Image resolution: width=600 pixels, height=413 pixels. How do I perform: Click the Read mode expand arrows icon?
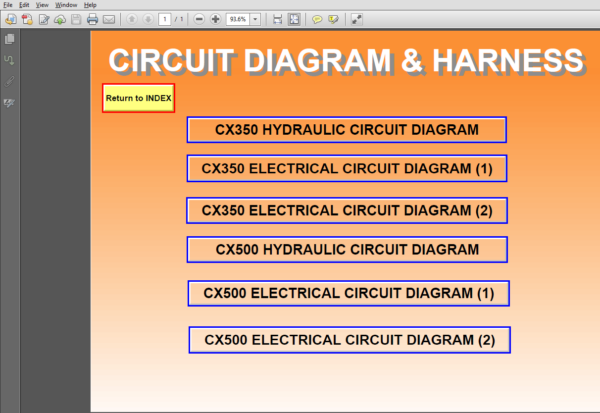(x=357, y=19)
